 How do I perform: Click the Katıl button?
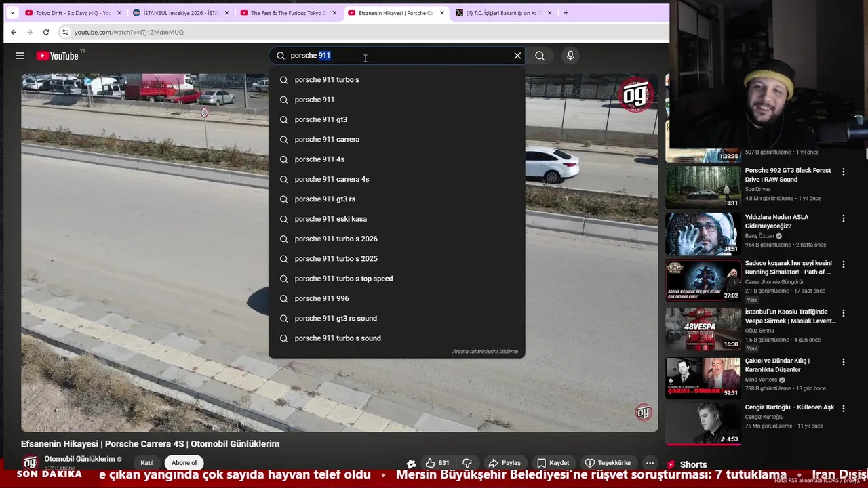pos(147,463)
